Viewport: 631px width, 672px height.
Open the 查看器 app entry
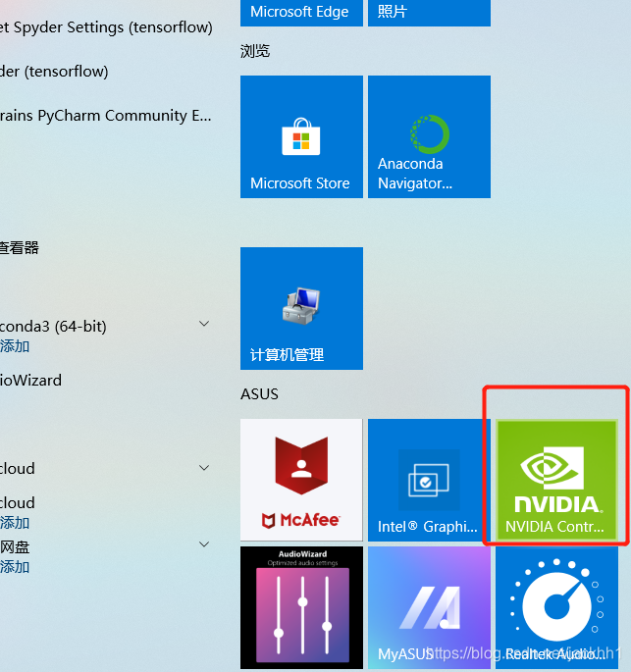[20, 248]
